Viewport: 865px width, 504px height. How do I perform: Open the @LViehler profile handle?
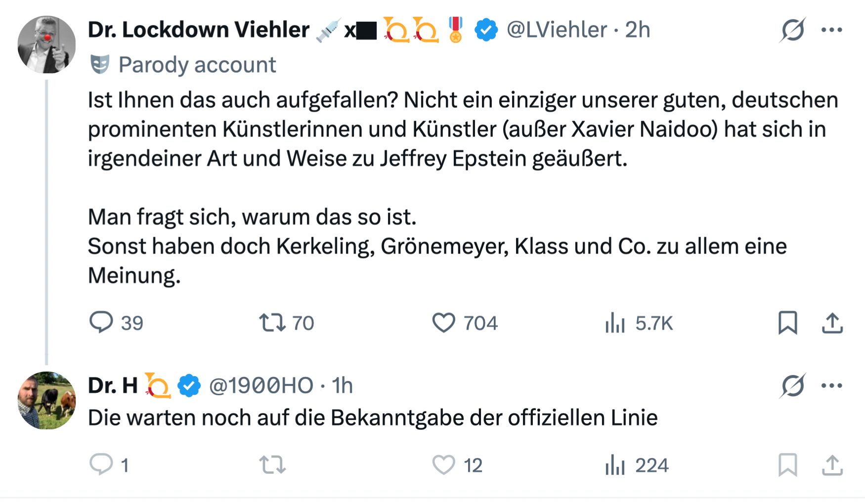coord(557,30)
